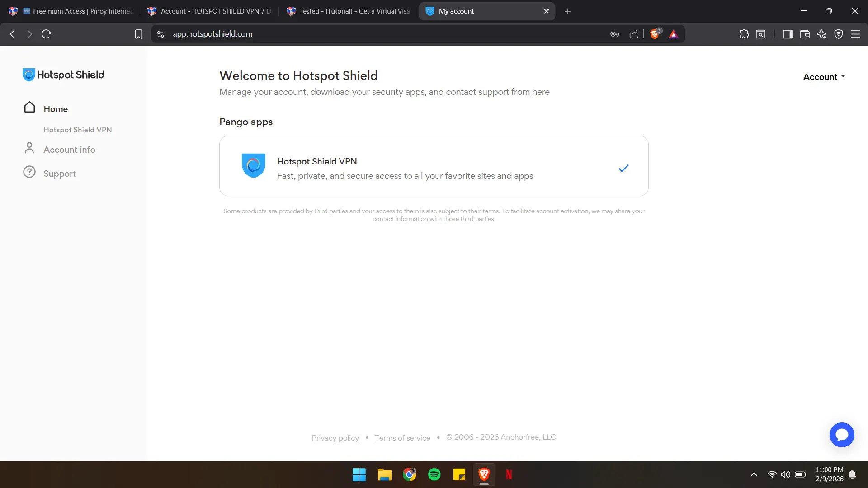
Task: Open Hotspot Shield VPN sidebar sub-item
Action: (78, 130)
